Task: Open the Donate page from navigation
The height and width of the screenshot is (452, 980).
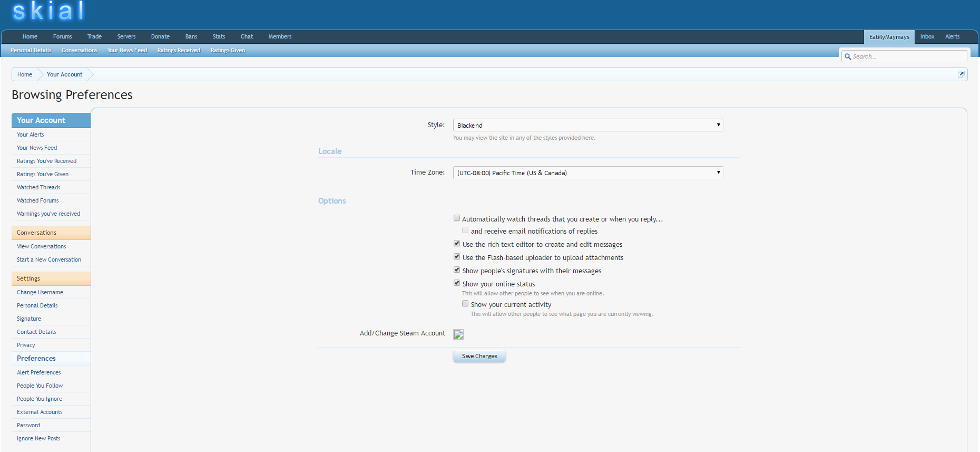Action: [x=160, y=36]
